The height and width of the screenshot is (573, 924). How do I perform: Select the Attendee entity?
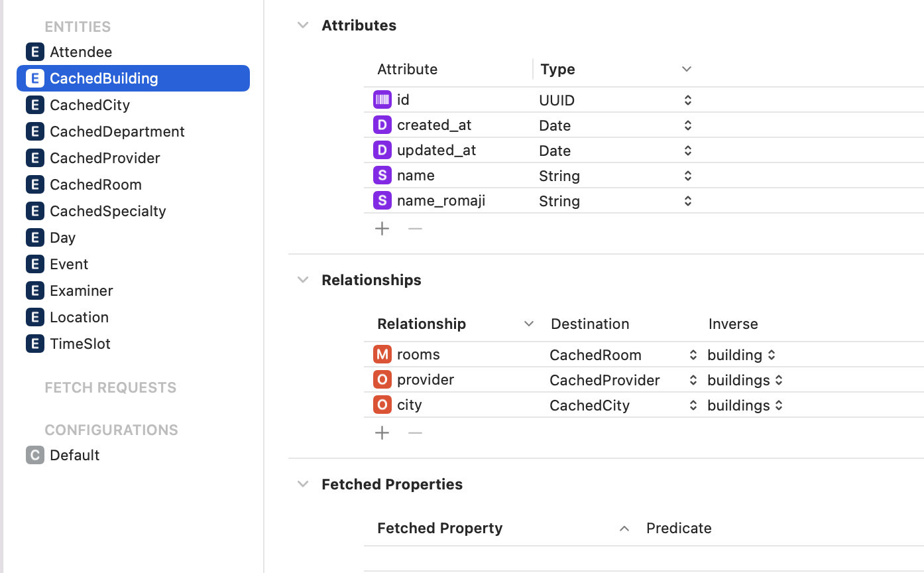(x=81, y=52)
